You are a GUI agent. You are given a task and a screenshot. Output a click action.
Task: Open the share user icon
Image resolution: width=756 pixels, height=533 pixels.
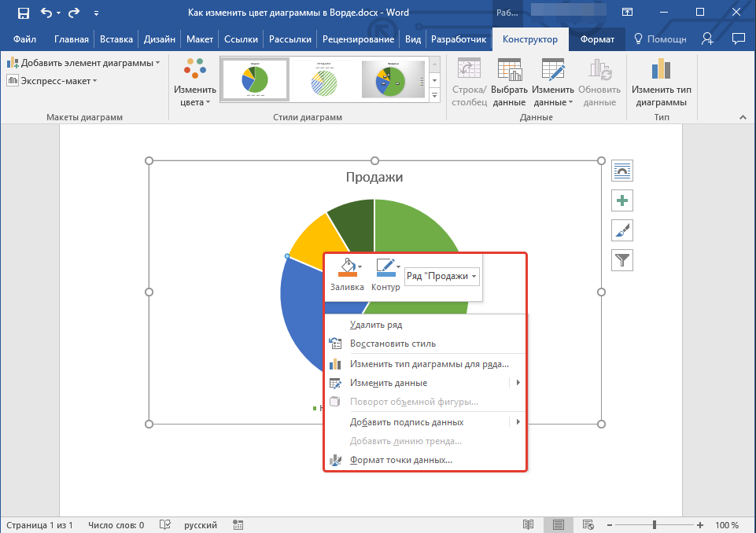(x=708, y=39)
